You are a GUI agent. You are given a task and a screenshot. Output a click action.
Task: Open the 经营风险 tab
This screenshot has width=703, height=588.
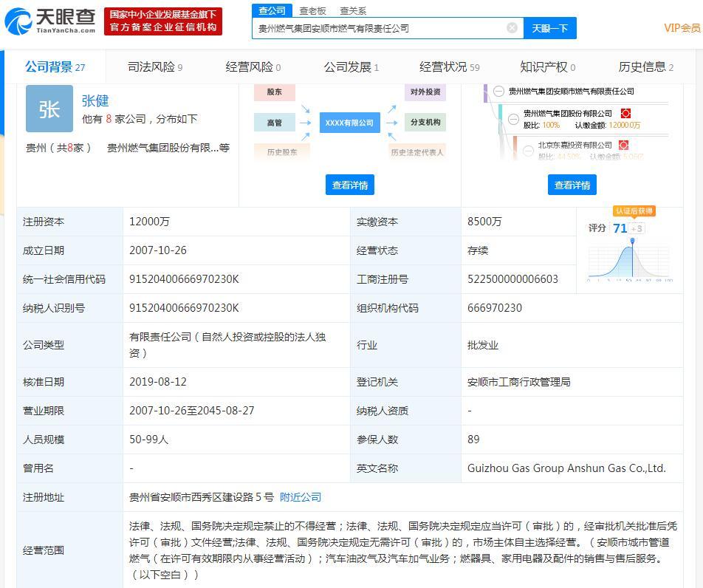pos(253,66)
